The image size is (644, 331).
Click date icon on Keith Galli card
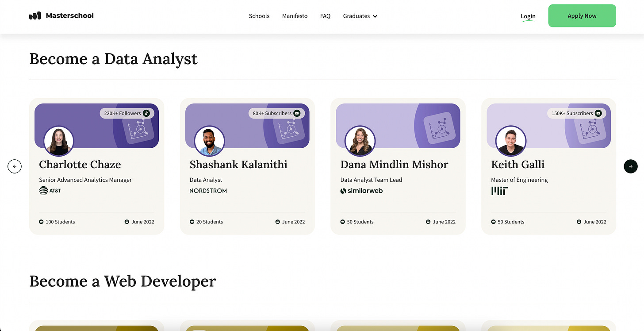coord(579,222)
